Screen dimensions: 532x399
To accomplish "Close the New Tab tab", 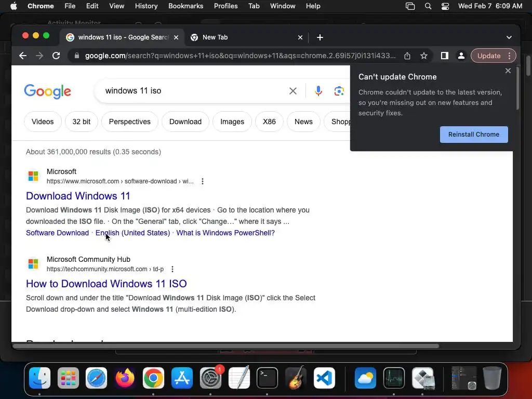I will coord(300,37).
